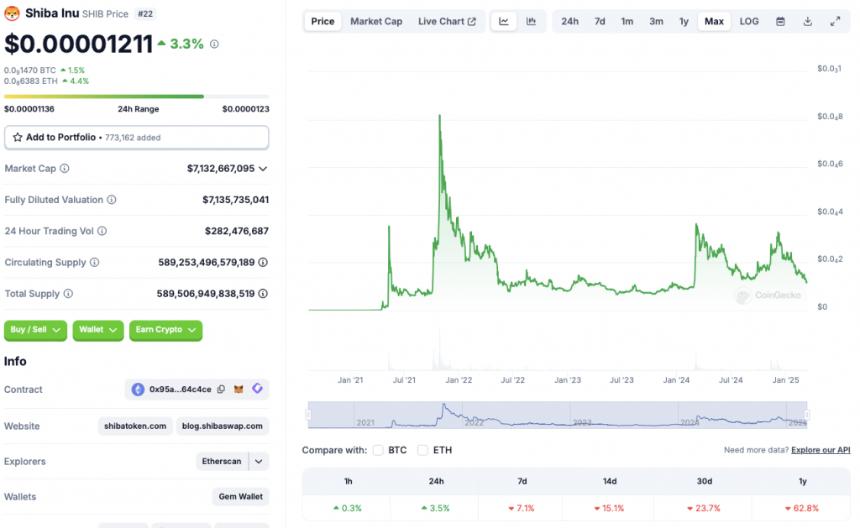The width and height of the screenshot is (860, 528).
Task: Set chart range to 1m
Action: click(x=627, y=21)
